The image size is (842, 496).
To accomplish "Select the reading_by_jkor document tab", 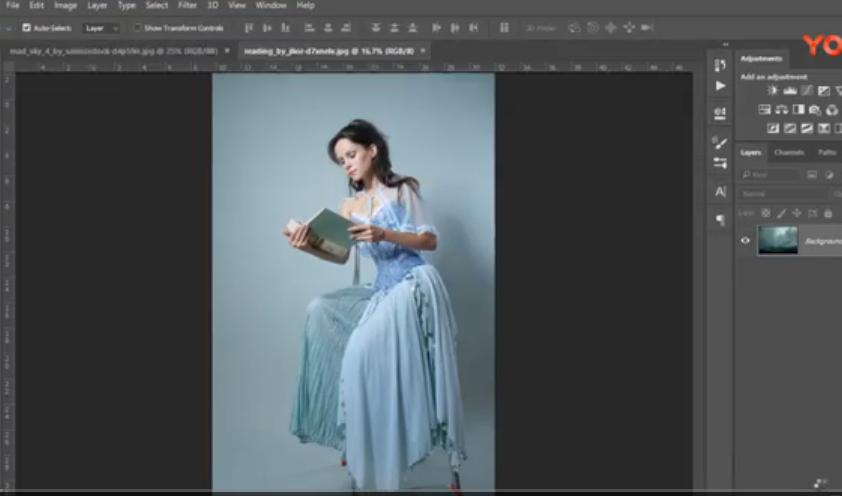I will tap(329, 51).
